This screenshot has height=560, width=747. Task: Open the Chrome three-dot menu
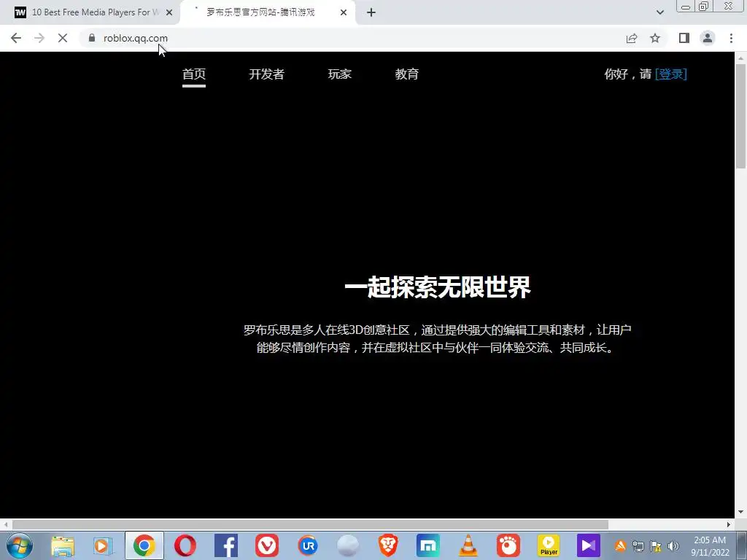(731, 38)
